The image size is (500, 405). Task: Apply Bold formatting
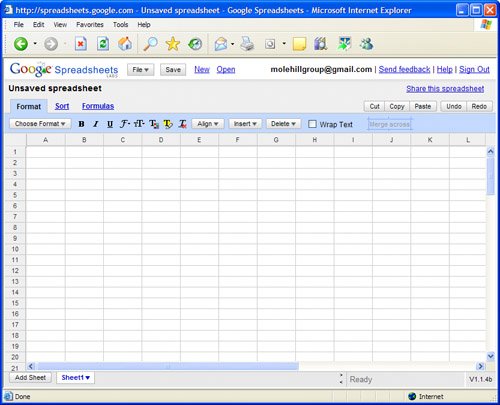[81, 124]
